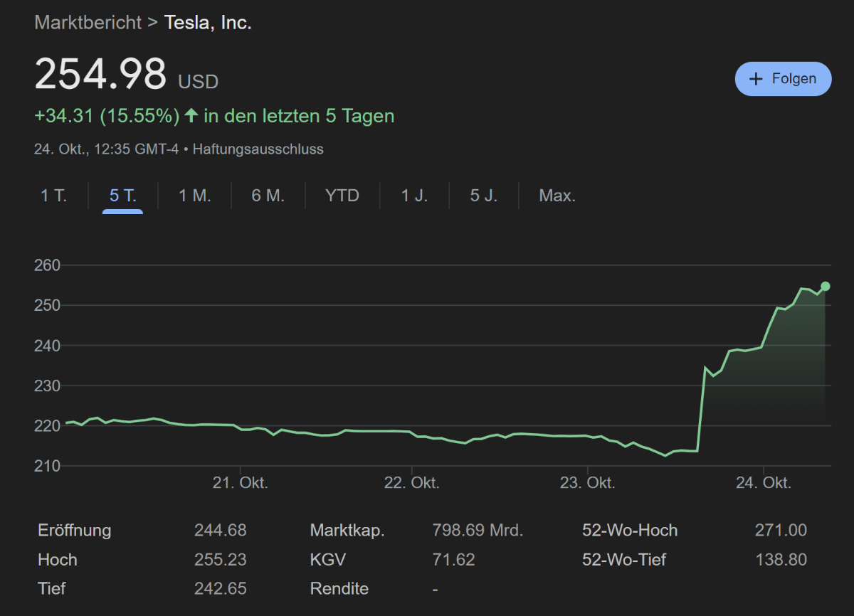
Task: Select the 5 T. time range tab
Action: [123, 196]
